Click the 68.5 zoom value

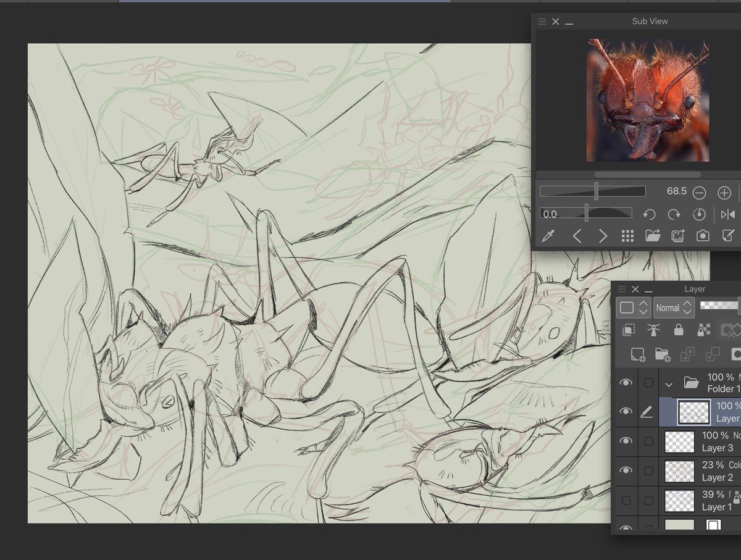676,191
